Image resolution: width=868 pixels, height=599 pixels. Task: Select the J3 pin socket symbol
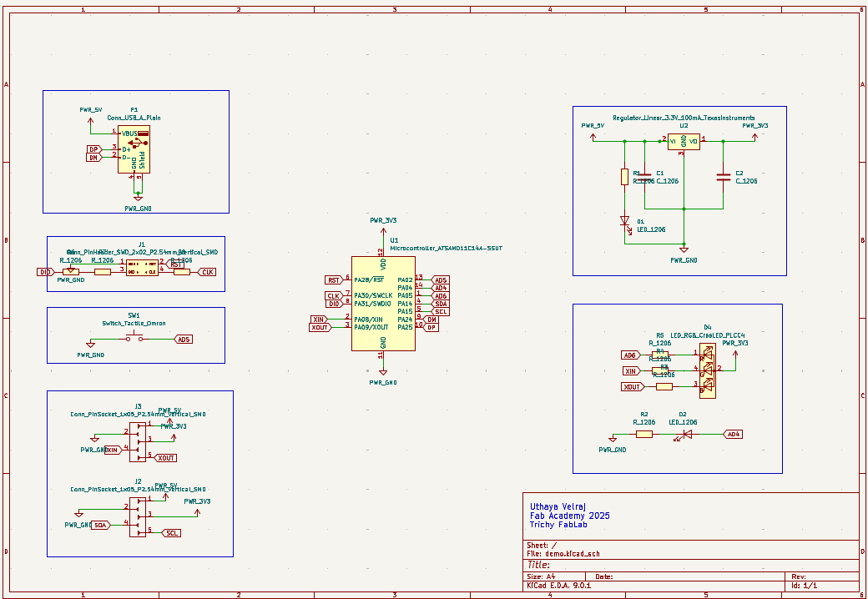(138, 440)
